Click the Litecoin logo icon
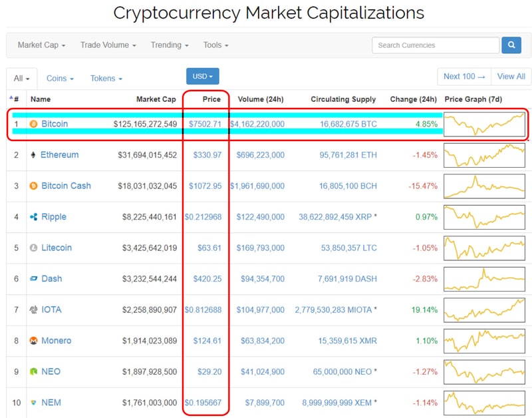Image resolution: width=532 pixels, height=418 pixels. pyautogui.click(x=33, y=248)
